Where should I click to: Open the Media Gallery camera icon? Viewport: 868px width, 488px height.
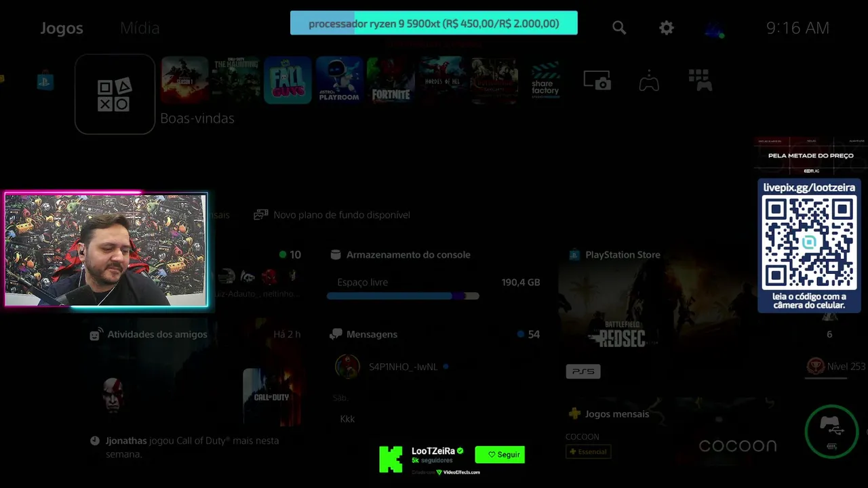pyautogui.click(x=597, y=80)
